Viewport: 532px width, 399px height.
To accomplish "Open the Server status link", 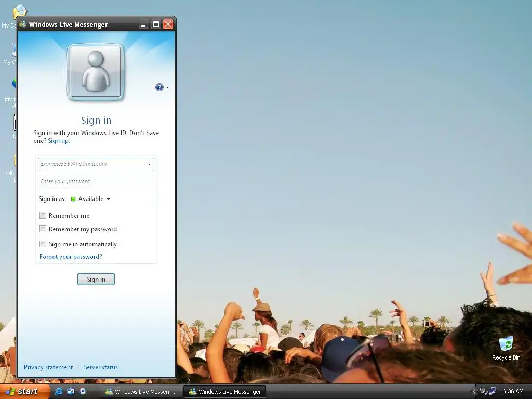I will click(x=101, y=367).
